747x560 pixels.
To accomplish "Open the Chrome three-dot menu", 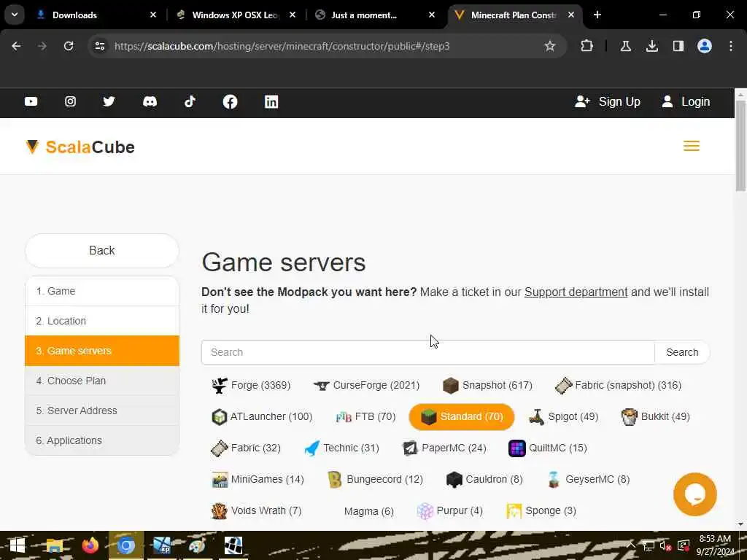I will 731,46.
